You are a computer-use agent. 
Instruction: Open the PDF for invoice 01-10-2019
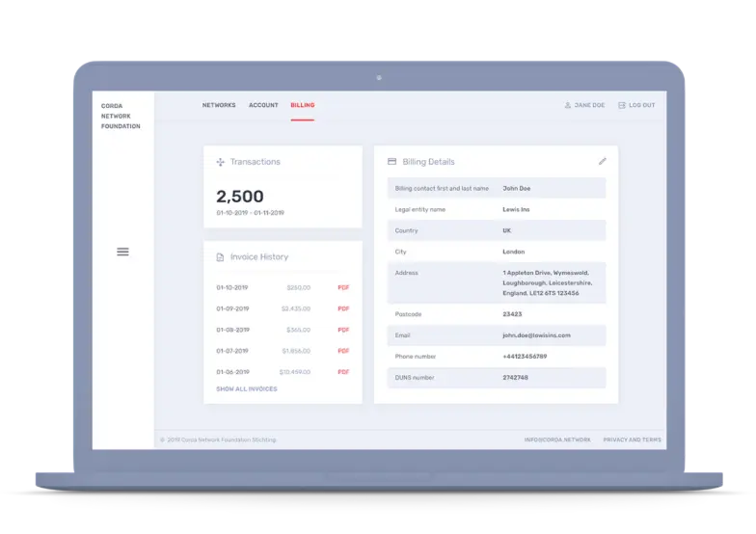(x=343, y=287)
